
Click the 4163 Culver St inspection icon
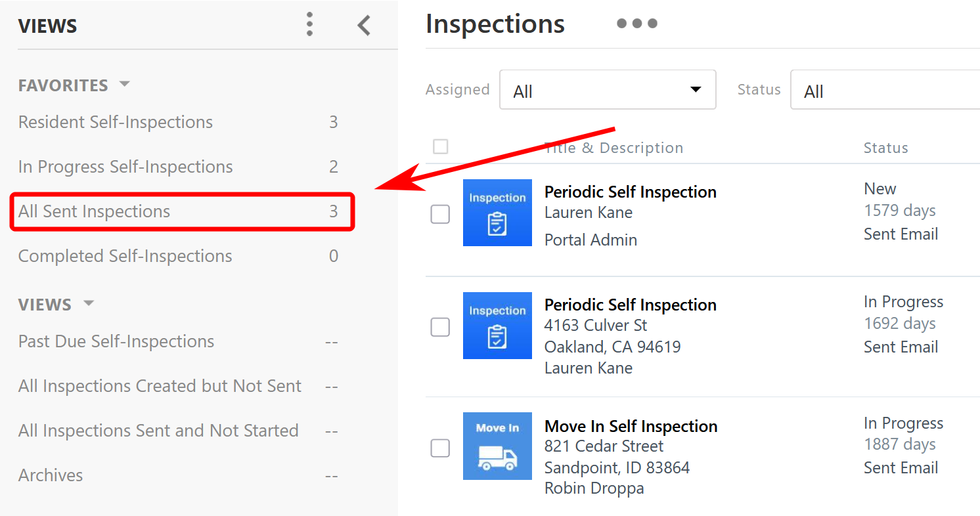(x=497, y=326)
